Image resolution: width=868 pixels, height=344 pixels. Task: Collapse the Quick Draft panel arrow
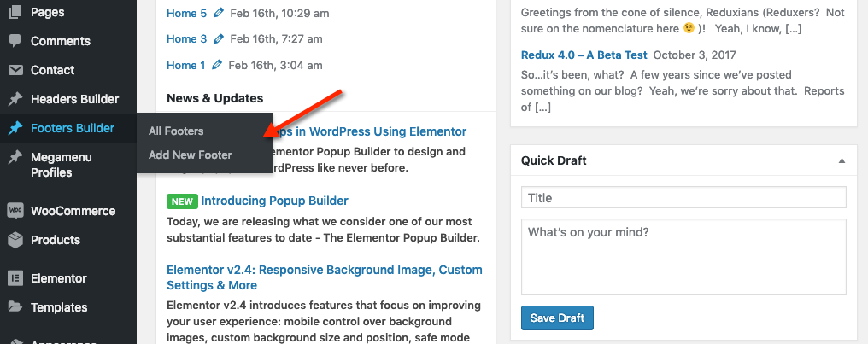click(842, 160)
